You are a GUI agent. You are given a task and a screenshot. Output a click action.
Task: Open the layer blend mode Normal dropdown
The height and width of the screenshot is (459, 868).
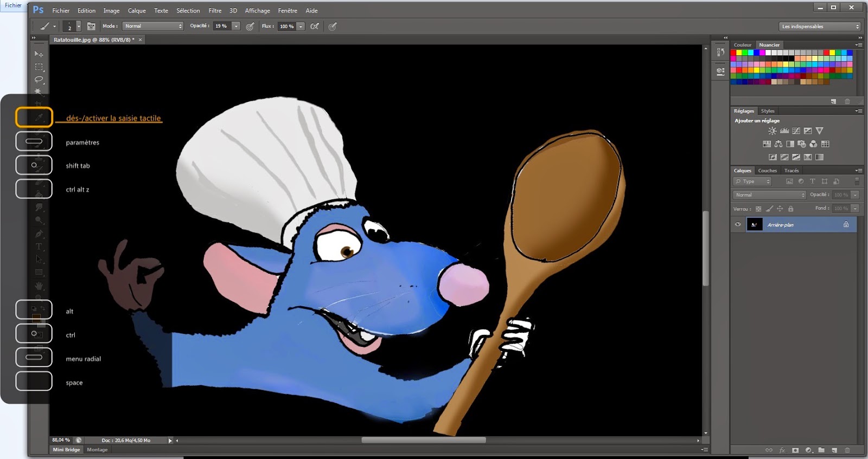pos(770,195)
